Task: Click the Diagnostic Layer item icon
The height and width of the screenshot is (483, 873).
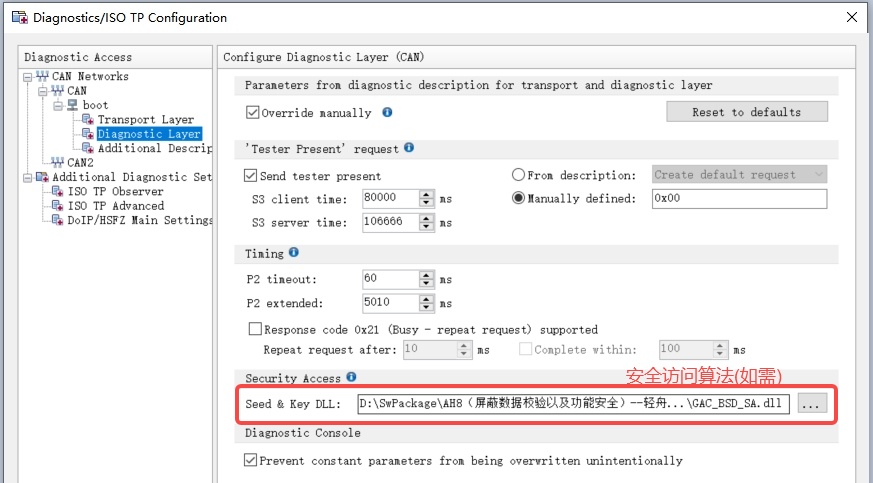Action: click(x=88, y=134)
